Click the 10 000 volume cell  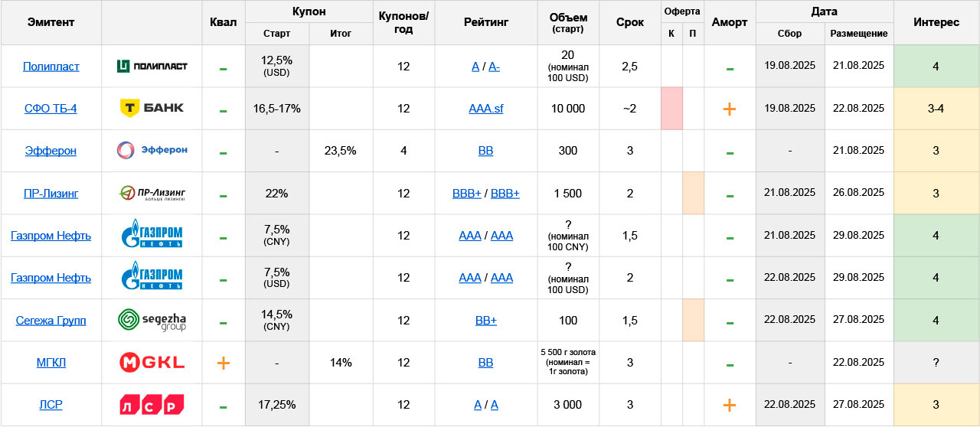(568, 109)
